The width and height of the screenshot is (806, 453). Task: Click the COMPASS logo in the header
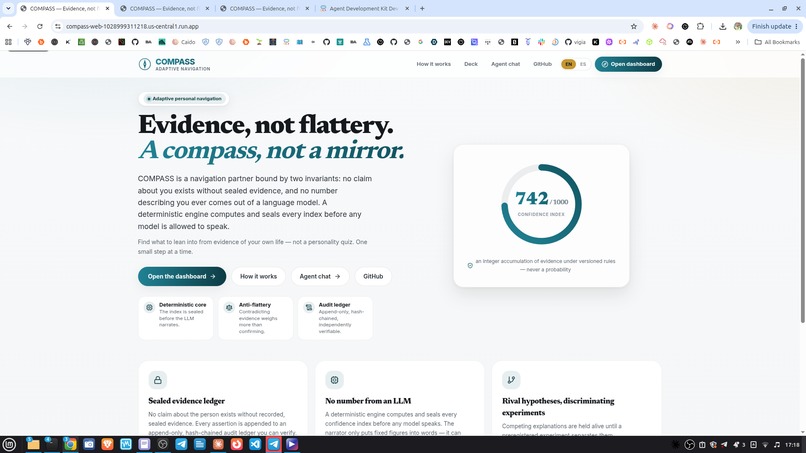tap(174, 64)
